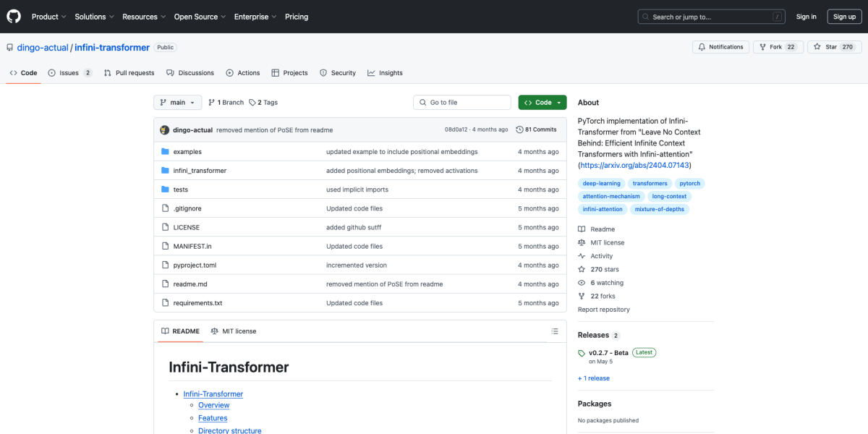Open the Security tab
The image size is (868, 434).
click(x=338, y=73)
